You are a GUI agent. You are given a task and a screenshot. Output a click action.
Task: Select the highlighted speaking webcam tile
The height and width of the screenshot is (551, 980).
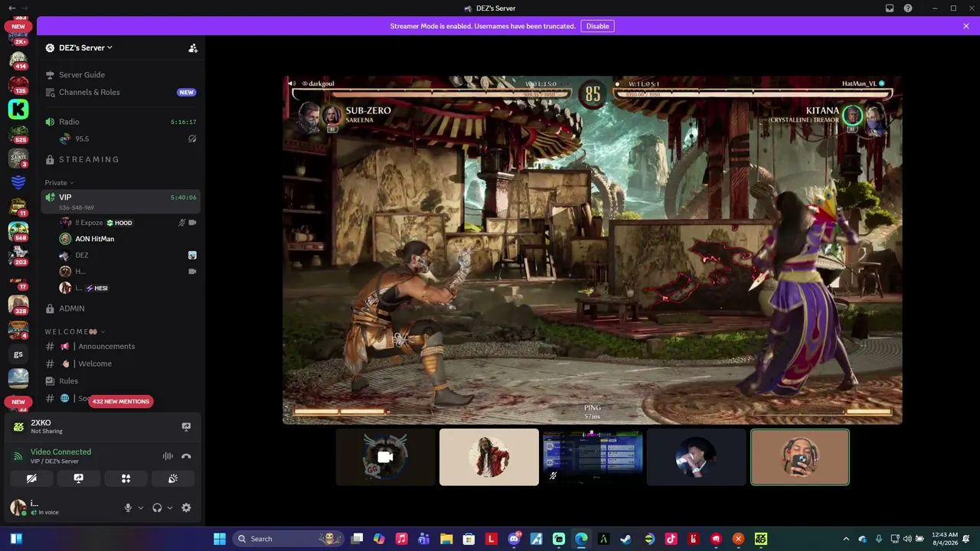(x=800, y=457)
